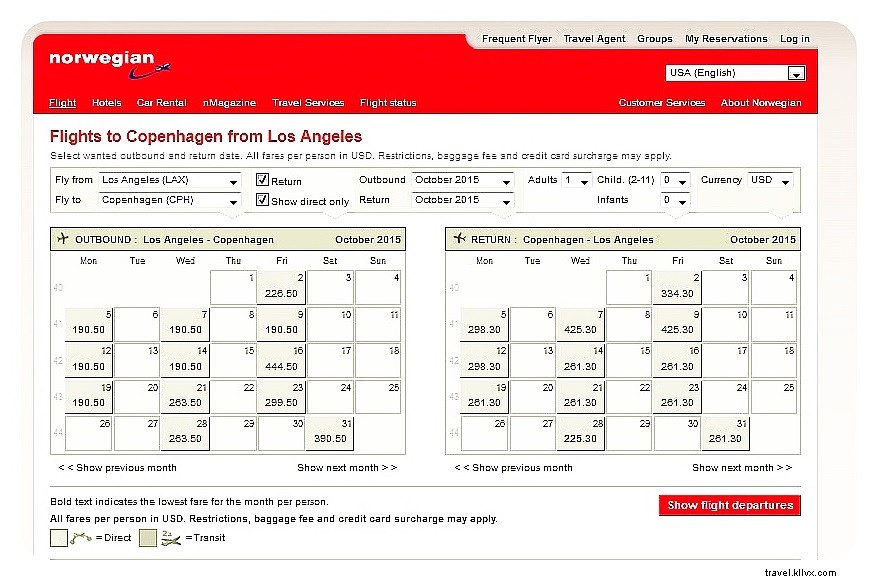This screenshot has width=878, height=581.
Task: Select return October 23 fare 261.30
Action: (x=677, y=397)
